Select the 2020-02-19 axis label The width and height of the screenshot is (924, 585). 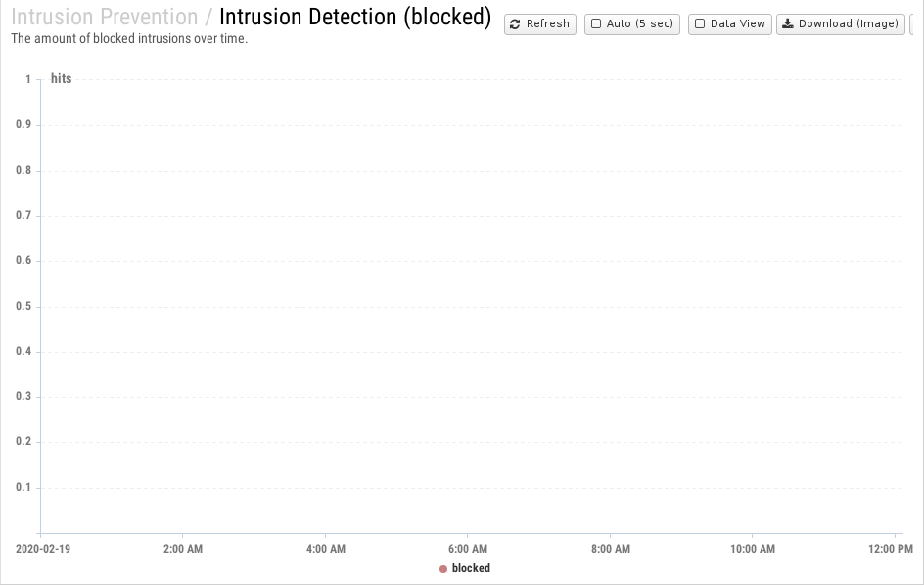tap(42, 549)
